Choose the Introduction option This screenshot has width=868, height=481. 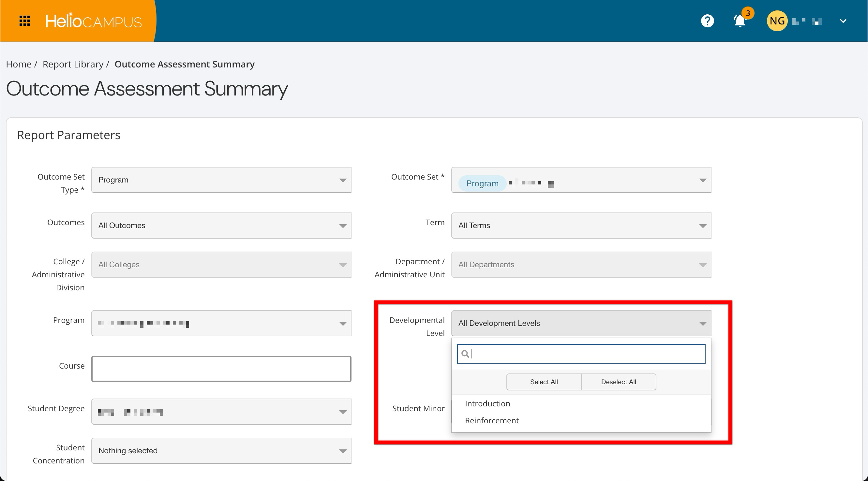click(487, 403)
